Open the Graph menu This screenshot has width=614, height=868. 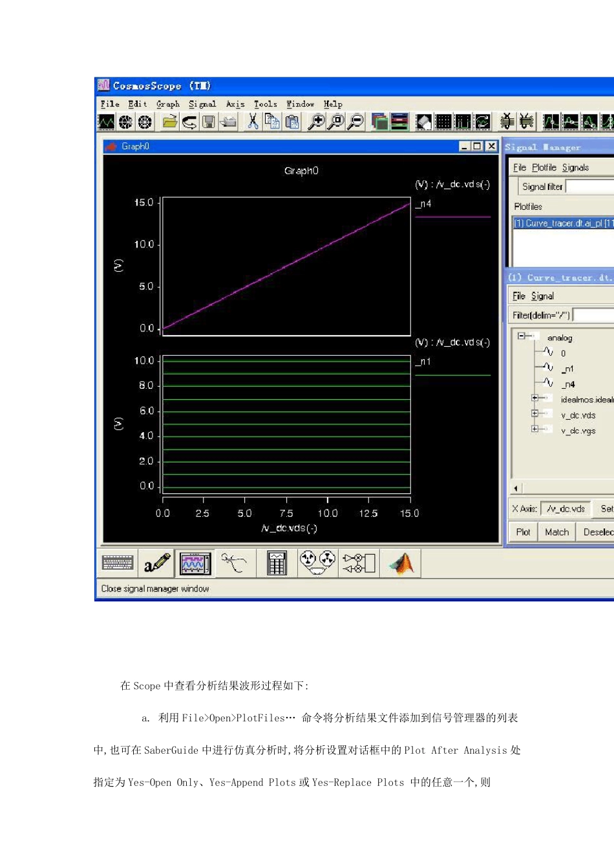168,104
